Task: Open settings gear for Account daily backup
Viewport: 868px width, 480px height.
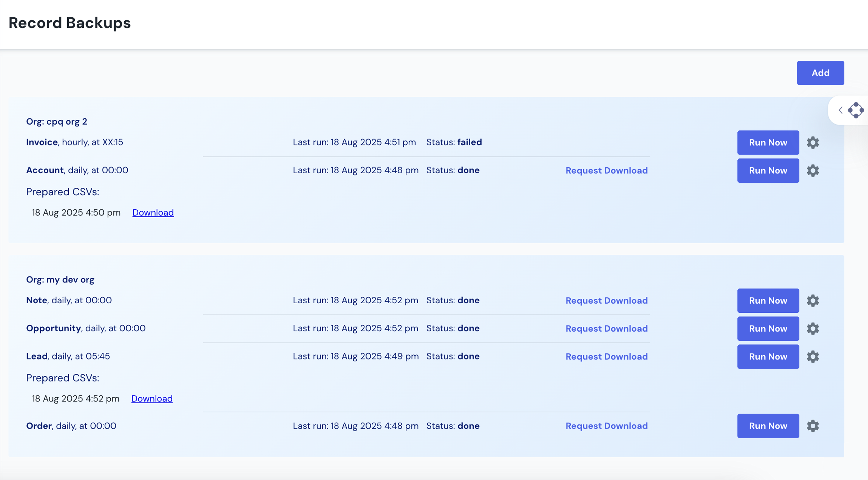Action: (813, 170)
